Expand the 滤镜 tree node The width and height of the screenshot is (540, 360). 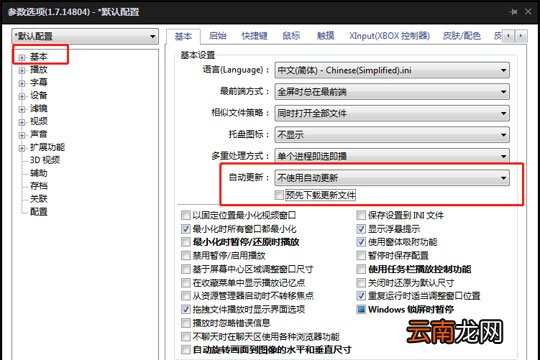click(x=22, y=109)
